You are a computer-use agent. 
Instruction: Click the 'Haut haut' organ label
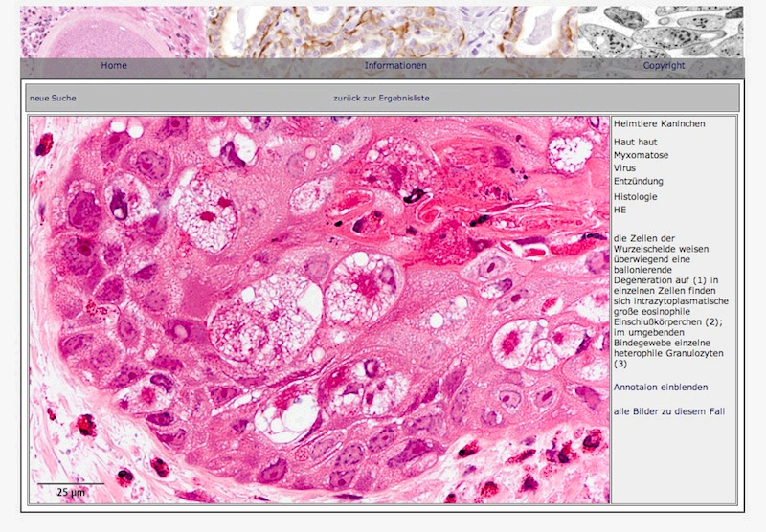click(x=635, y=142)
